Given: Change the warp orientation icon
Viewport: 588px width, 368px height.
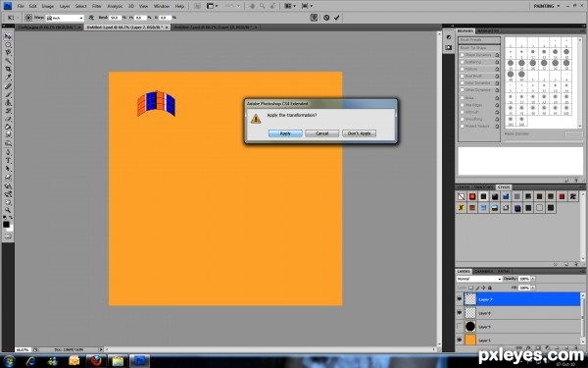Looking at the screenshot, I should (x=91, y=18).
